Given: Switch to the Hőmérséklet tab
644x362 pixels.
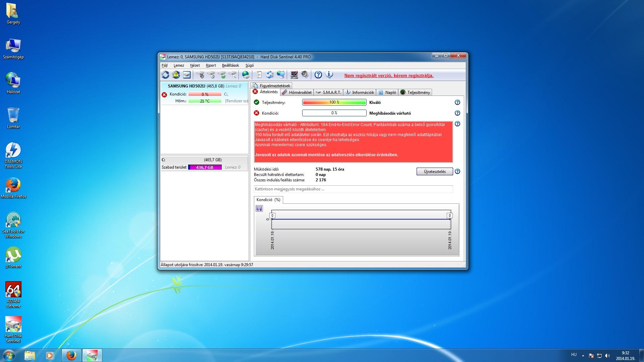Looking at the screenshot, I should point(297,93).
